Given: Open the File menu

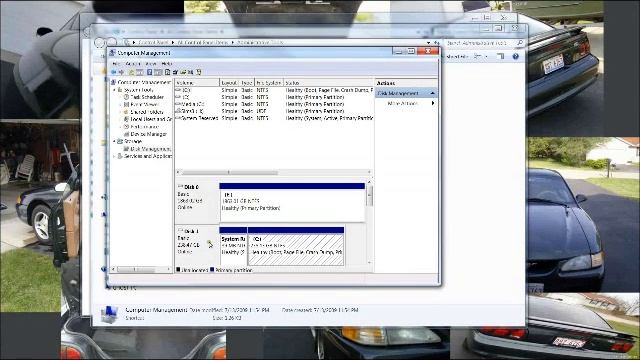Looking at the screenshot, I should coord(116,64).
